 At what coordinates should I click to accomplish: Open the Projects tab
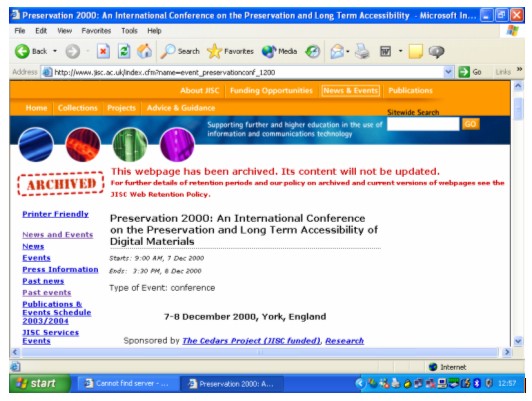121,108
